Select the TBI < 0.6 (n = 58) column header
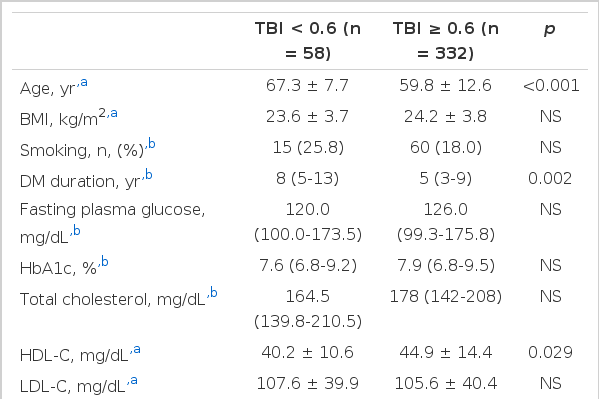 [x=308, y=41]
